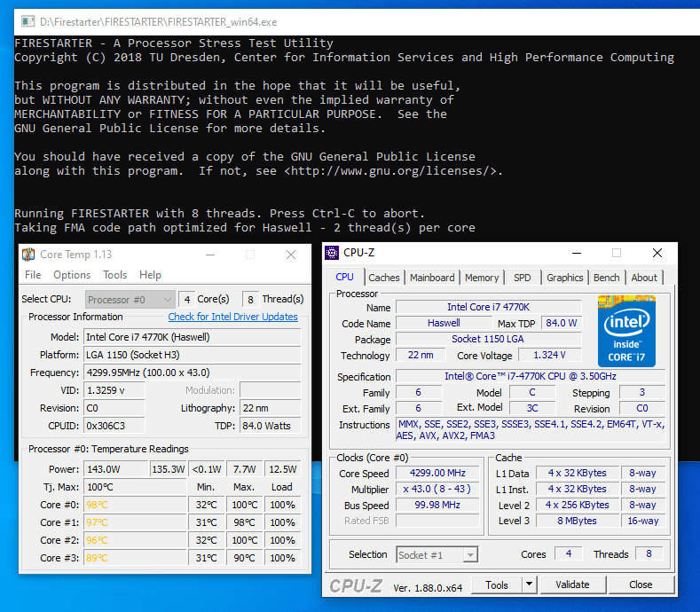Click the FIRESTARTER console title bar path

158,22
